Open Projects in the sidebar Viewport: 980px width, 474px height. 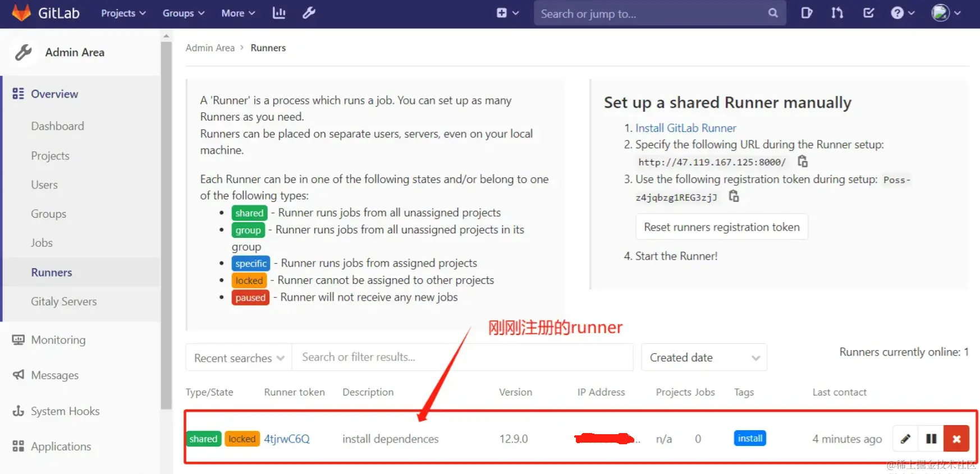[x=50, y=156]
